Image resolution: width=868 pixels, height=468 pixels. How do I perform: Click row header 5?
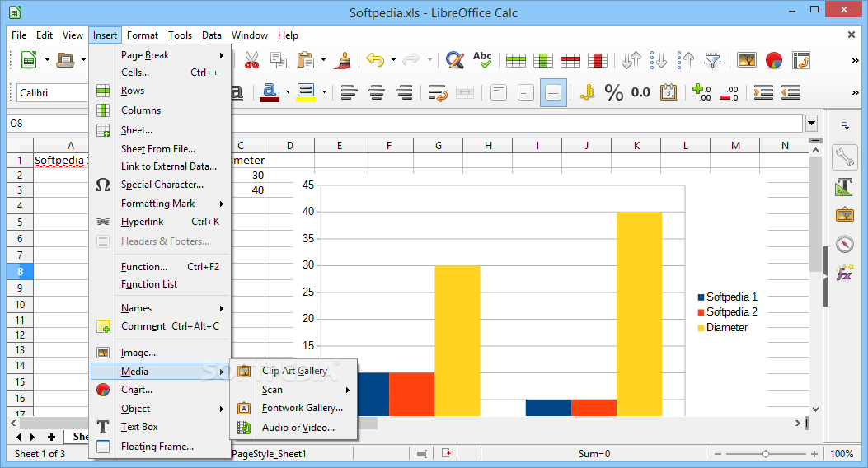coord(20,222)
